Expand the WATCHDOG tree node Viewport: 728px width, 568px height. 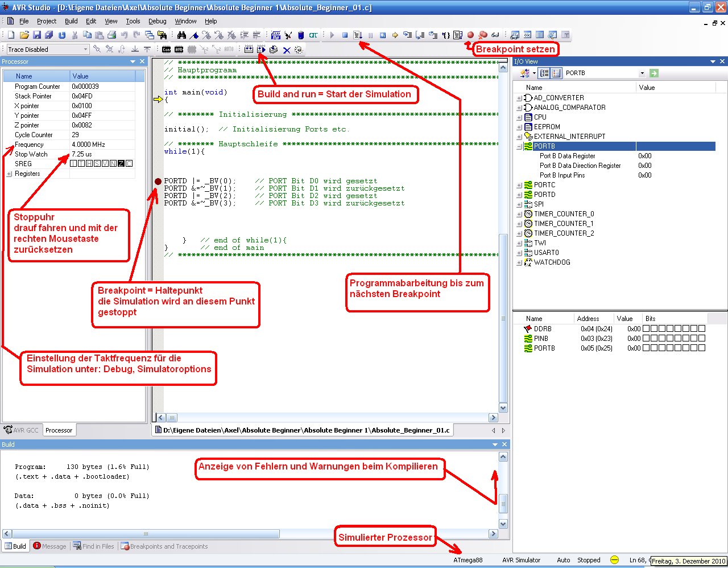pyautogui.click(x=519, y=262)
